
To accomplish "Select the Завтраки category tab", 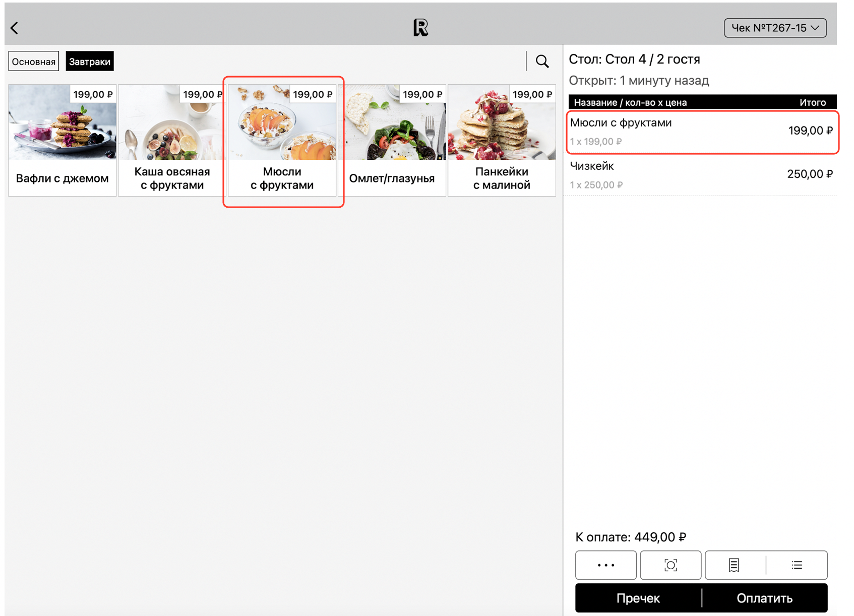I will coord(90,61).
